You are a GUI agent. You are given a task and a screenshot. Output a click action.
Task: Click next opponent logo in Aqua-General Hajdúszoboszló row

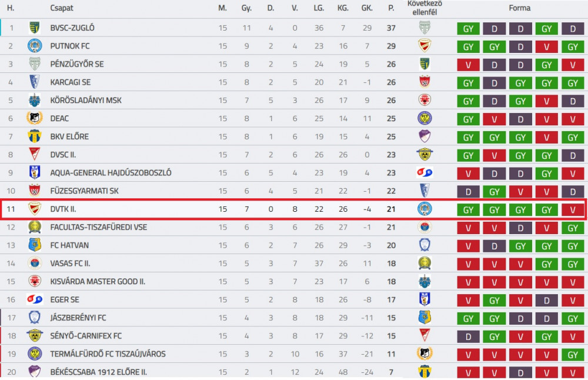point(425,172)
